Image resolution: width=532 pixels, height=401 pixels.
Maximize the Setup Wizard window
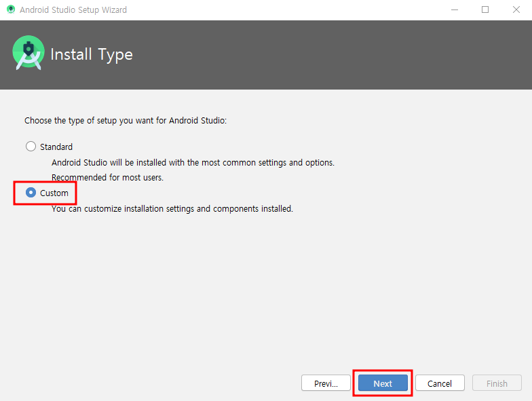pyautogui.click(x=485, y=9)
